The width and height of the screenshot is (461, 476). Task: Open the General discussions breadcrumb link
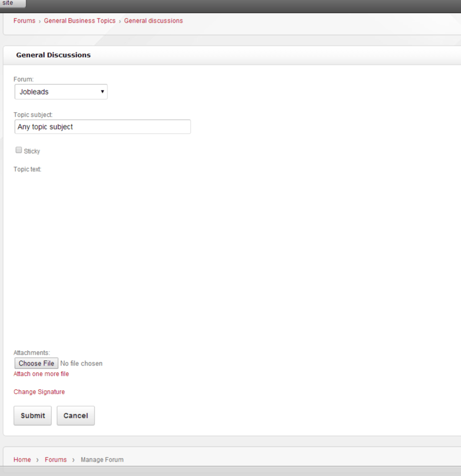pyautogui.click(x=153, y=21)
